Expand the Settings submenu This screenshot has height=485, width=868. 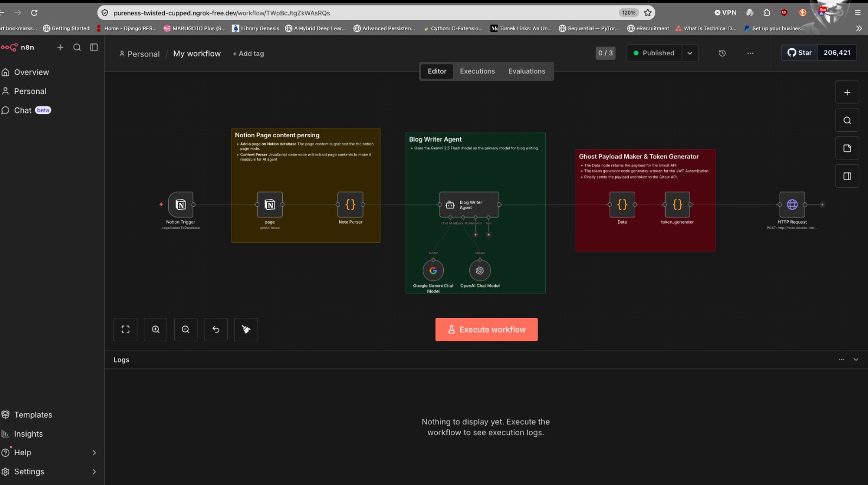pos(94,471)
